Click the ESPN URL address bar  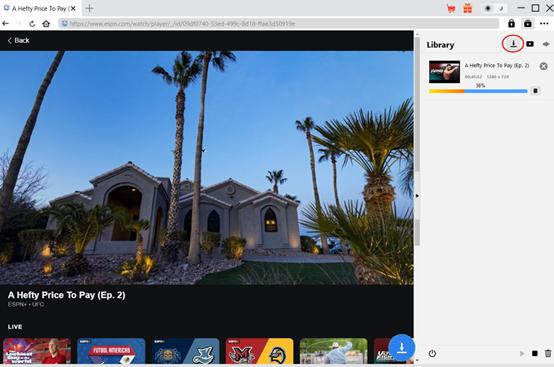pos(279,24)
